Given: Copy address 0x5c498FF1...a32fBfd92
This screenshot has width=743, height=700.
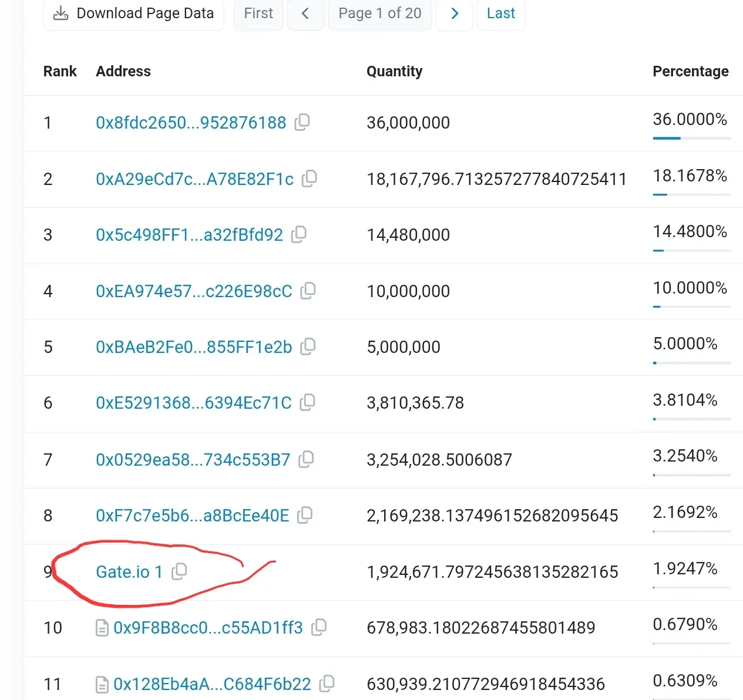Looking at the screenshot, I should click(298, 234).
